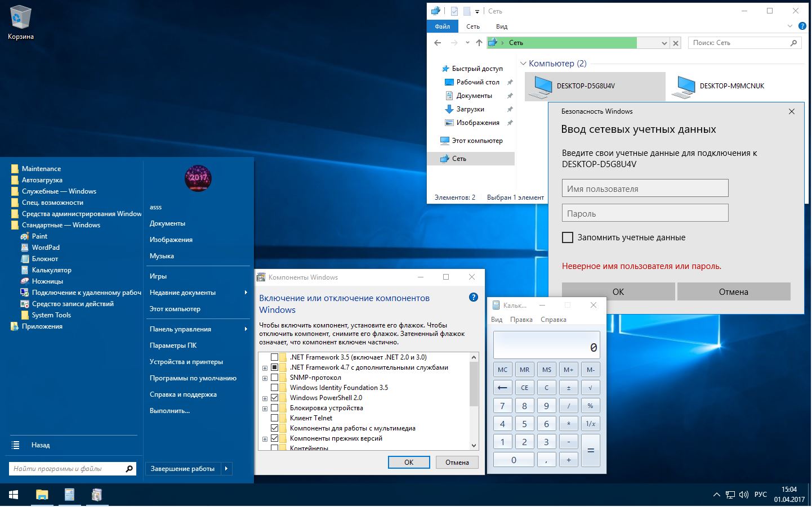Expand Компоненты прежних версий node
Viewport: 812px width, 507px height.
pyautogui.click(x=265, y=439)
